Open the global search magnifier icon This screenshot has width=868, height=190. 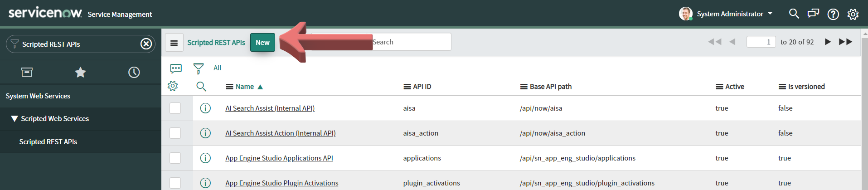(x=794, y=14)
